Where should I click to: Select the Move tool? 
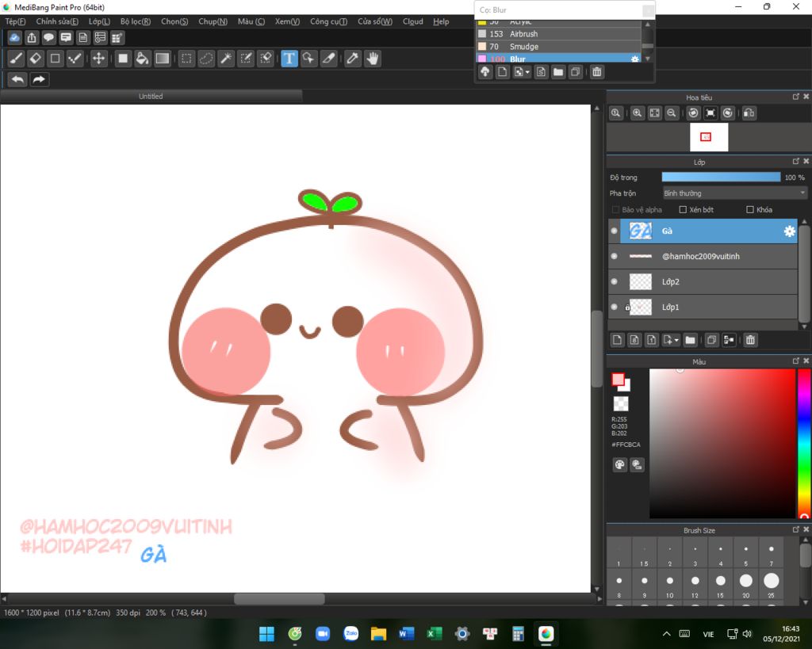pyautogui.click(x=98, y=59)
